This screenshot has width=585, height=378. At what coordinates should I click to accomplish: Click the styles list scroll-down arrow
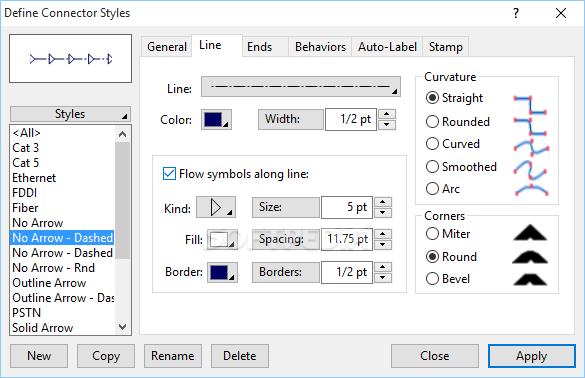122,328
